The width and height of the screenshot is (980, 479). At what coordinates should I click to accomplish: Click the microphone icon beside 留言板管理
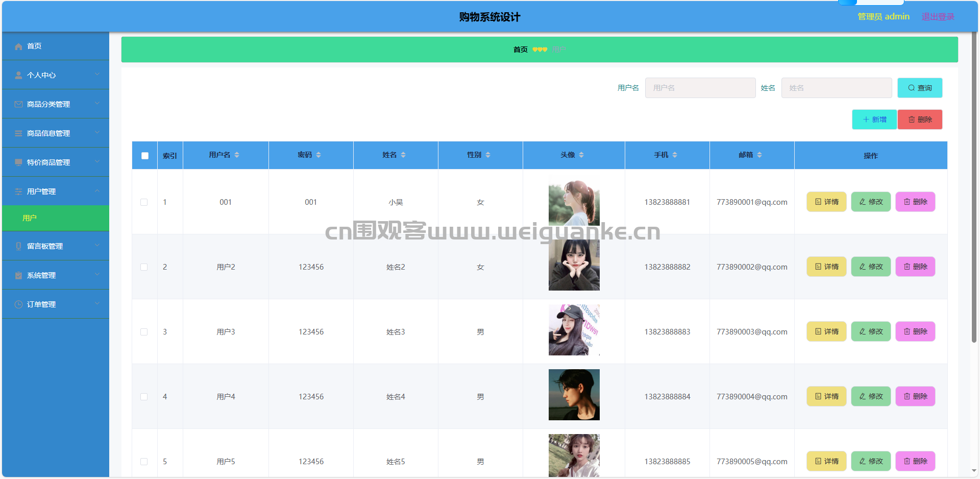pos(18,247)
